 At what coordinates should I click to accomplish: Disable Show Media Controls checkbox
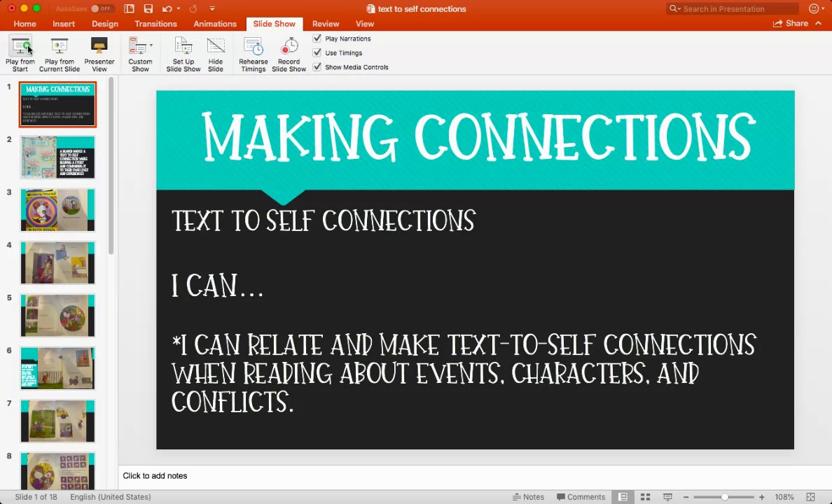click(x=317, y=66)
